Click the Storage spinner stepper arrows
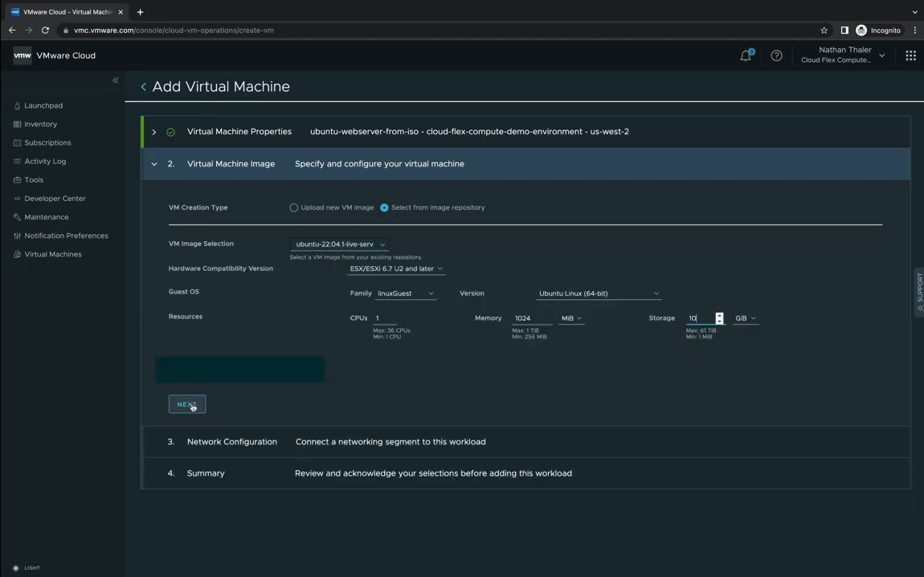Image resolution: width=924 pixels, height=577 pixels. coord(720,318)
